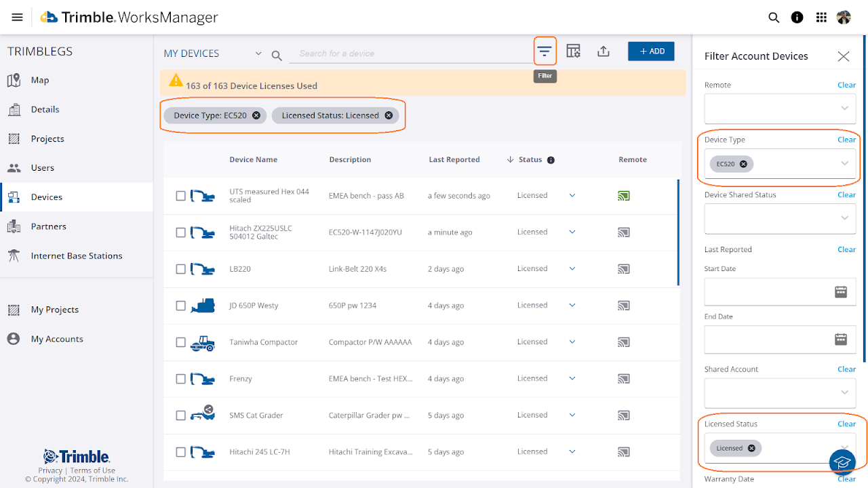Expand status chevron for Hitachi 245 LC-7H
The width and height of the screenshot is (868, 488).
pos(572,451)
